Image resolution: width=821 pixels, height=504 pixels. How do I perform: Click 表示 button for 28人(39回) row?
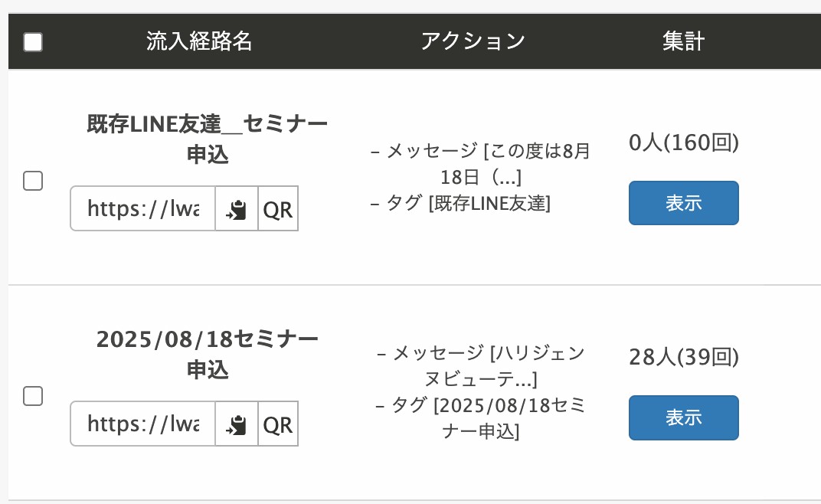[x=684, y=417]
